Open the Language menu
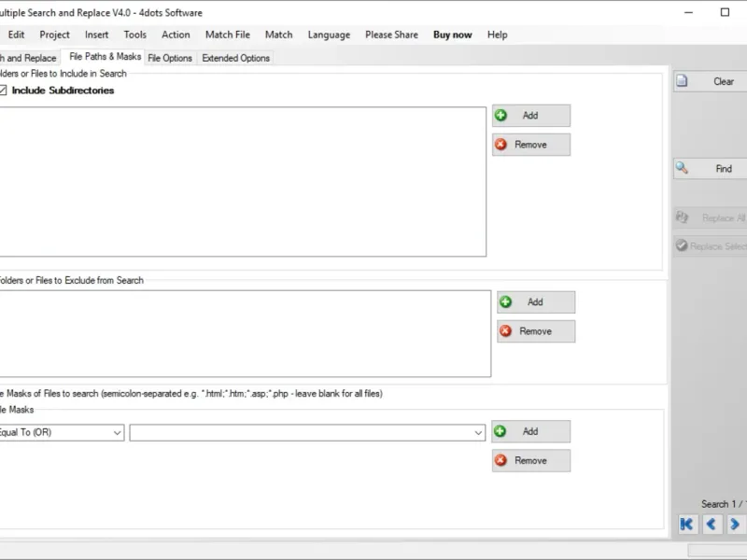The height and width of the screenshot is (560, 747). [329, 35]
